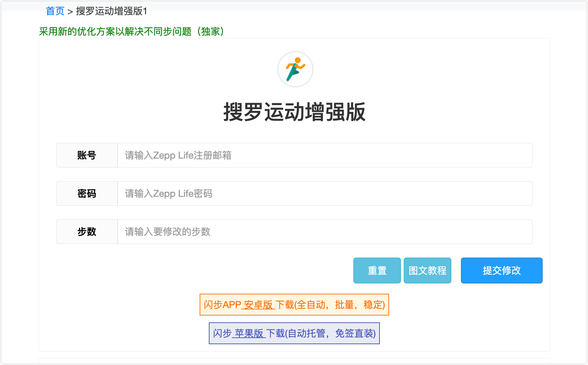Open the 图文教程 tutorial button

(x=427, y=271)
